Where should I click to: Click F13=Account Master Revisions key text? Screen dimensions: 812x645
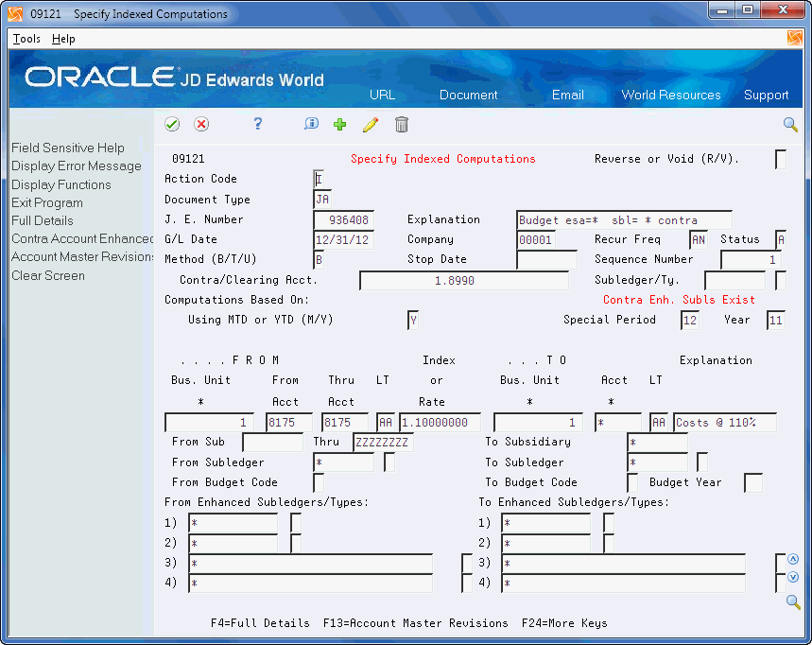click(415, 623)
